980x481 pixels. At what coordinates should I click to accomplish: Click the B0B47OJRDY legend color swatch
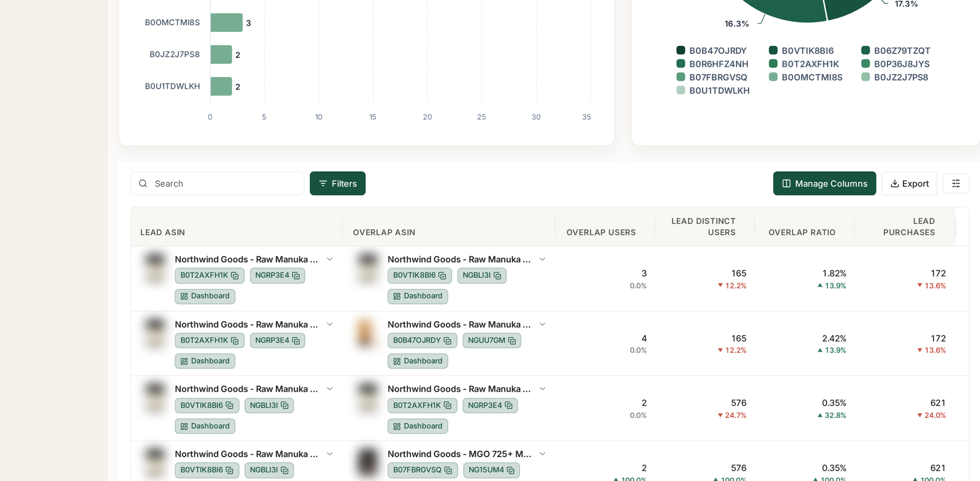pos(680,51)
